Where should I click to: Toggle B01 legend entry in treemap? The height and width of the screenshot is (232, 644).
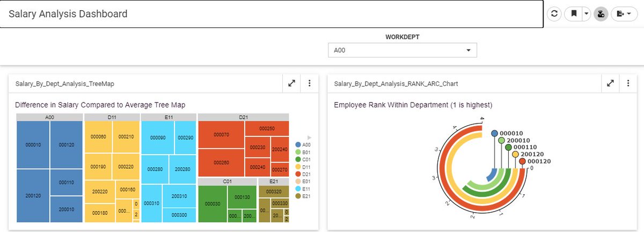coord(303,152)
